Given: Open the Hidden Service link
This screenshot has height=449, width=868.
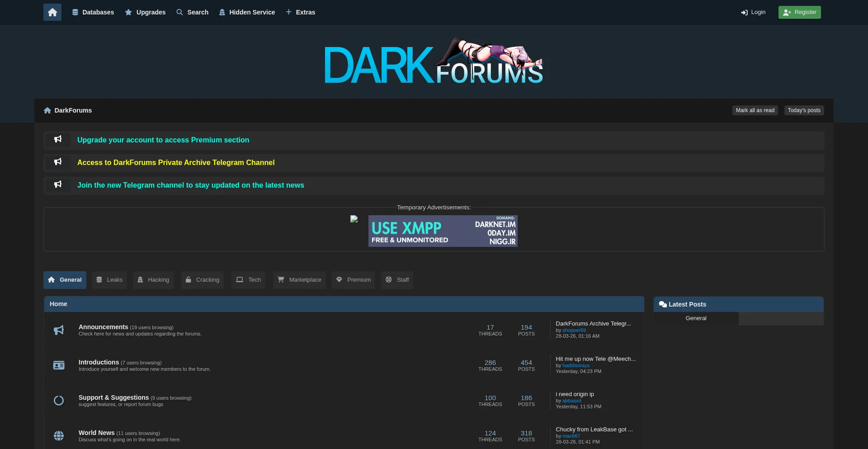Looking at the screenshot, I should tap(247, 12).
